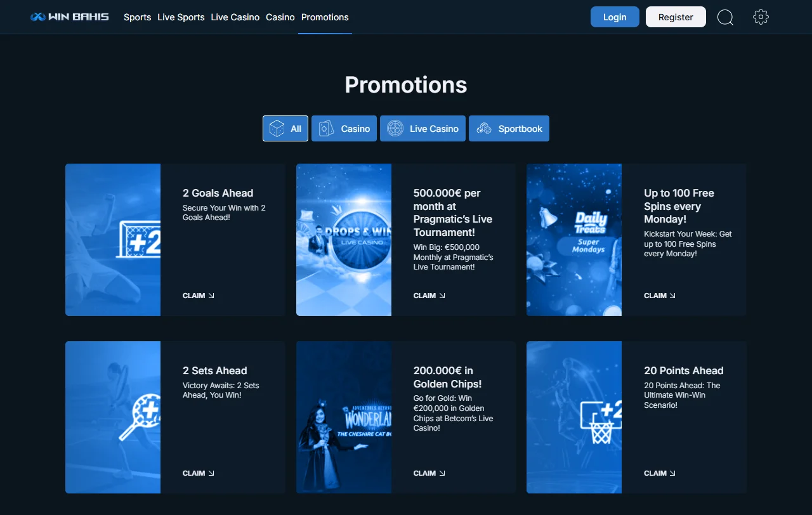The width and height of the screenshot is (812, 515).
Task: Click the sports balls icon in Sportbook filter
Action: click(484, 129)
